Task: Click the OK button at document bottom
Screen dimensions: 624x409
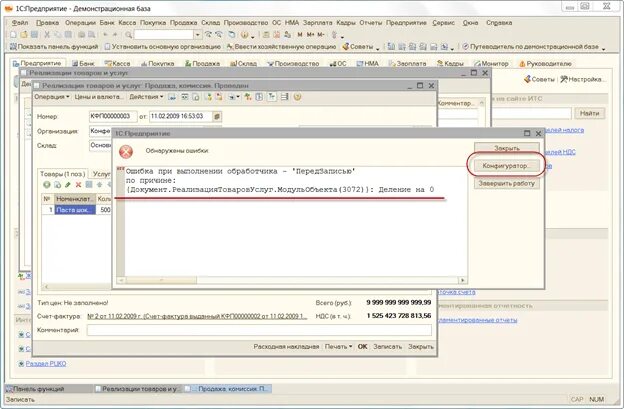Action: click(x=362, y=347)
